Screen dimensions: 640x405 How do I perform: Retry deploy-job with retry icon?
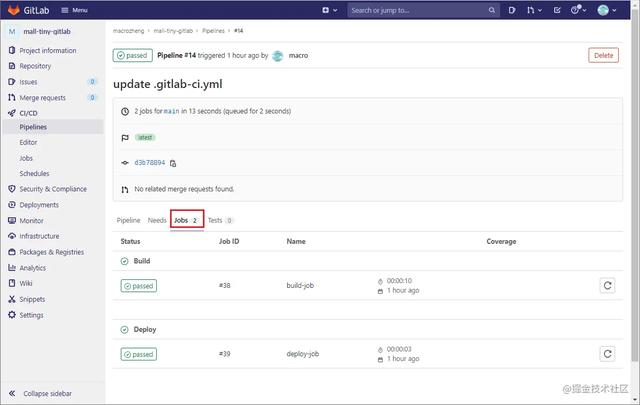(607, 354)
